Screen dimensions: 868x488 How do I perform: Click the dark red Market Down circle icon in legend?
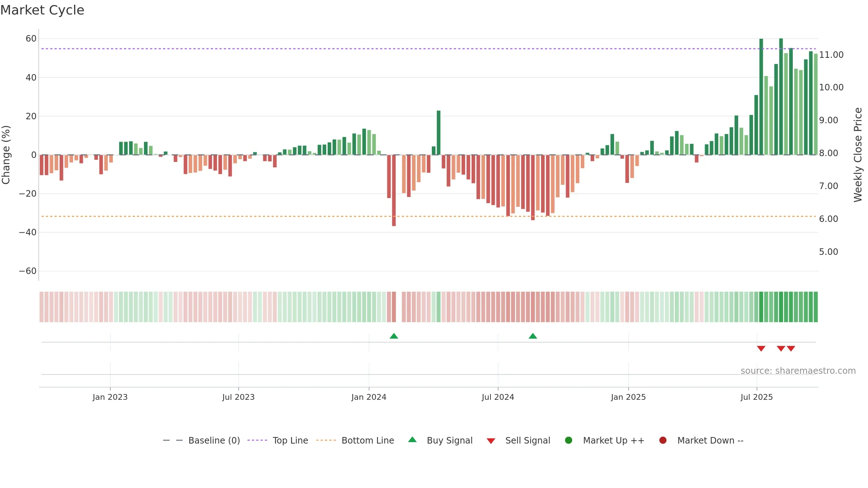point(663,440)
